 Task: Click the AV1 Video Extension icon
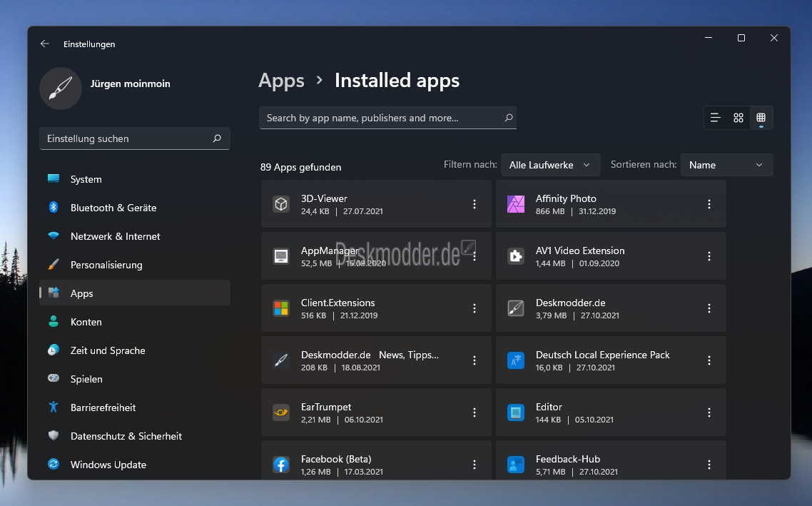(516, 256)
